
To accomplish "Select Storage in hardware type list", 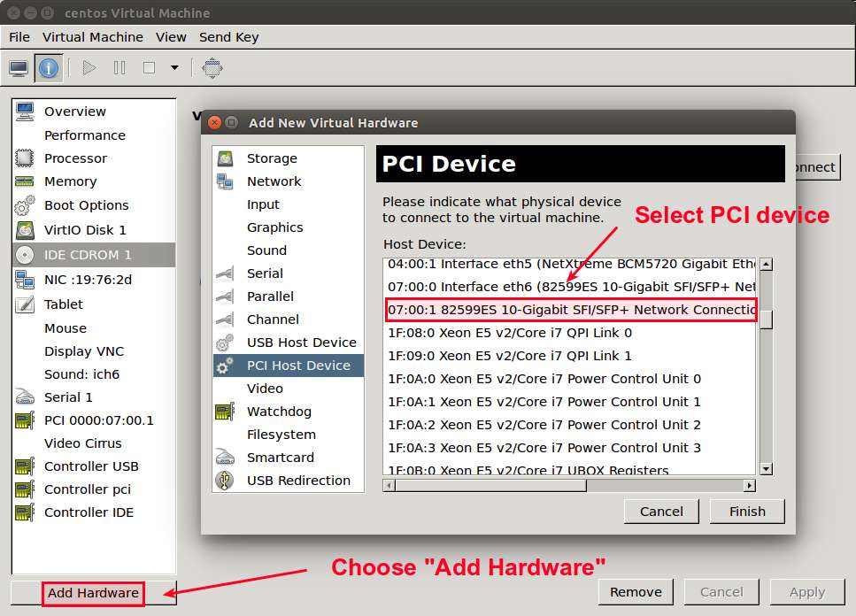I will pyautogui.click(x=272, y=158).
